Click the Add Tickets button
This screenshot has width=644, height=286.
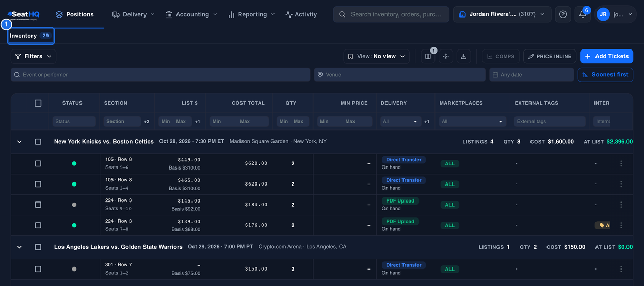pyautogui.click(x=606, y=56)
